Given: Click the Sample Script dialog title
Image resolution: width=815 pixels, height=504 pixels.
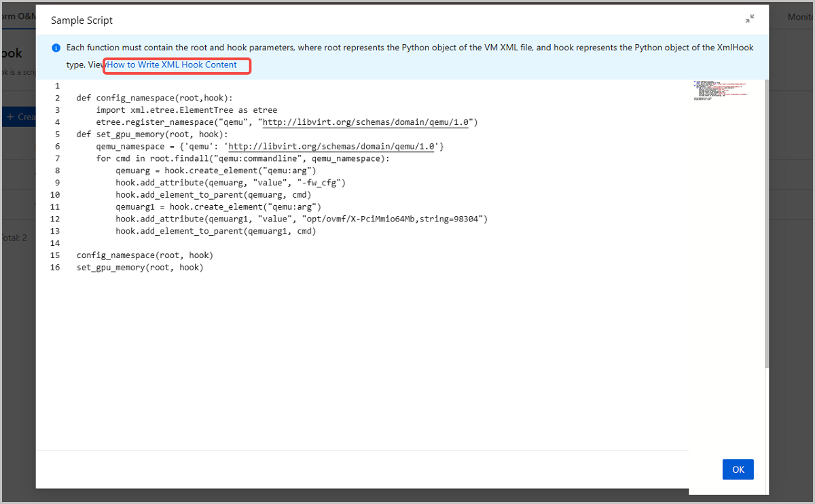Looking at the screenshot, I should pyautogui.click(x=82, y=20).
